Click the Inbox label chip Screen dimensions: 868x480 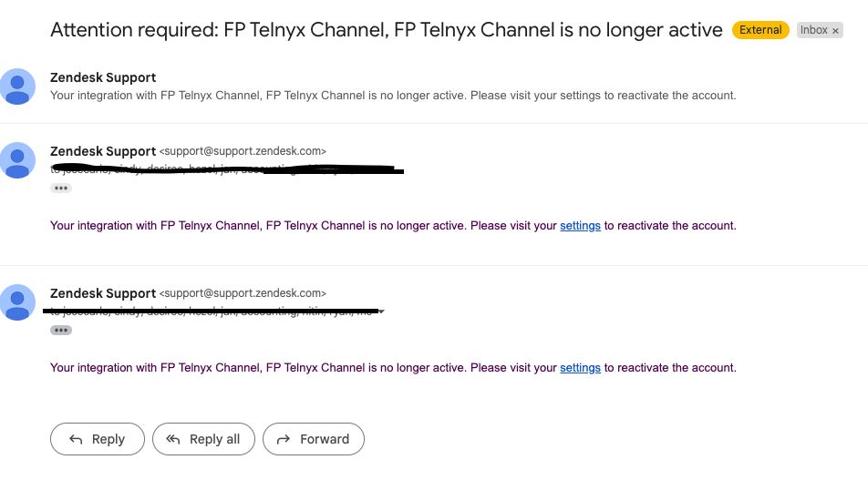point(813,30)
